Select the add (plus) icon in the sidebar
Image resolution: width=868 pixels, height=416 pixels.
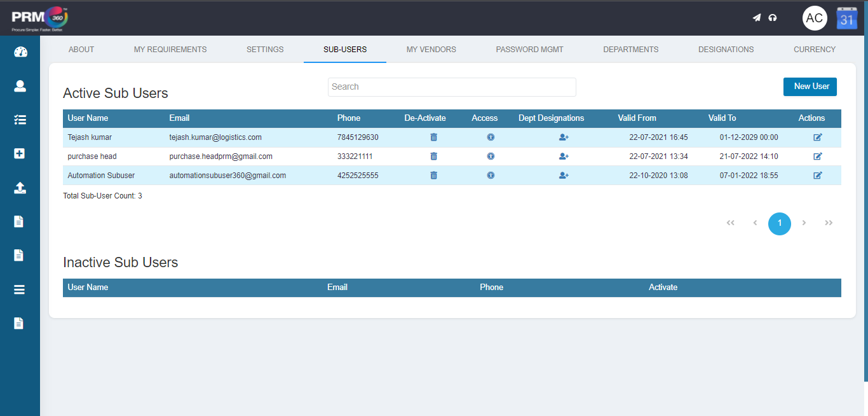20,153
